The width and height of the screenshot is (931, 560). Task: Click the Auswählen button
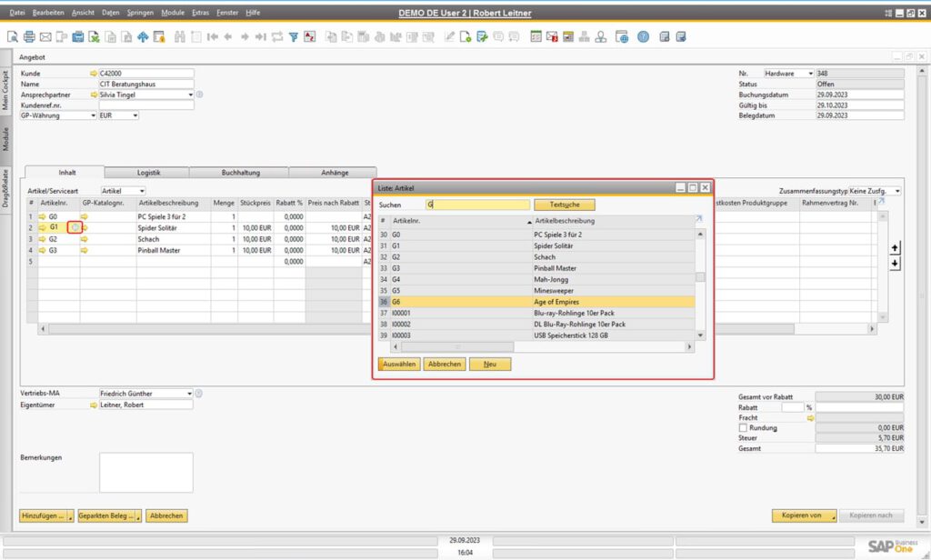pyautogui.click(x=399, y=364)
